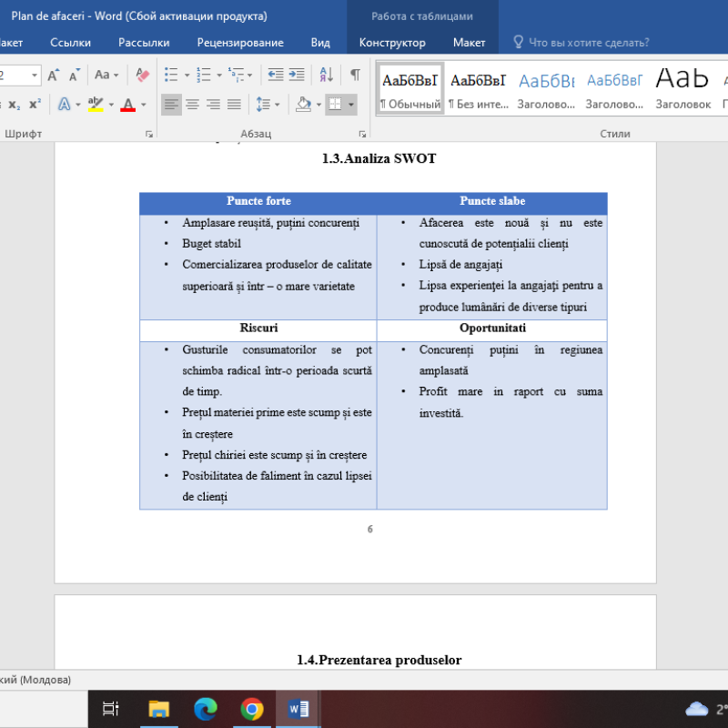Increase indent using the ribbon icon
This screenshot has width=728, height=728.
pos(295,74)
